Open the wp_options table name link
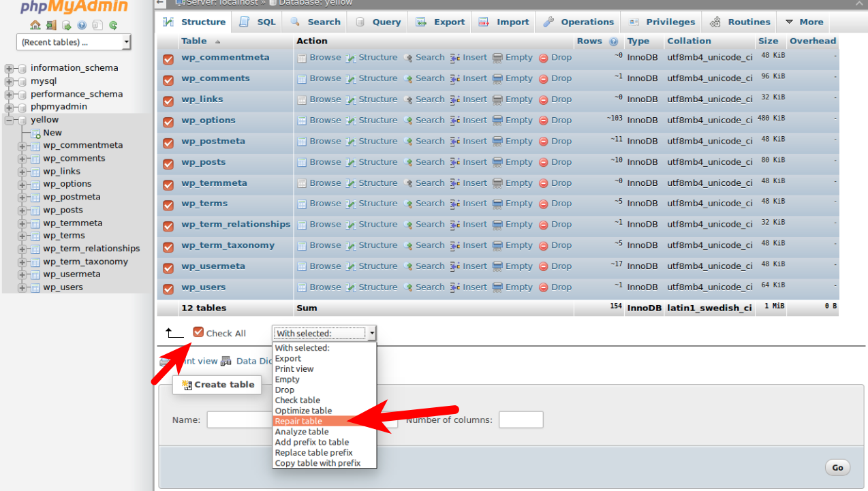Image resolution: width=868 pixels, height=491 pixels. point(208,120)
